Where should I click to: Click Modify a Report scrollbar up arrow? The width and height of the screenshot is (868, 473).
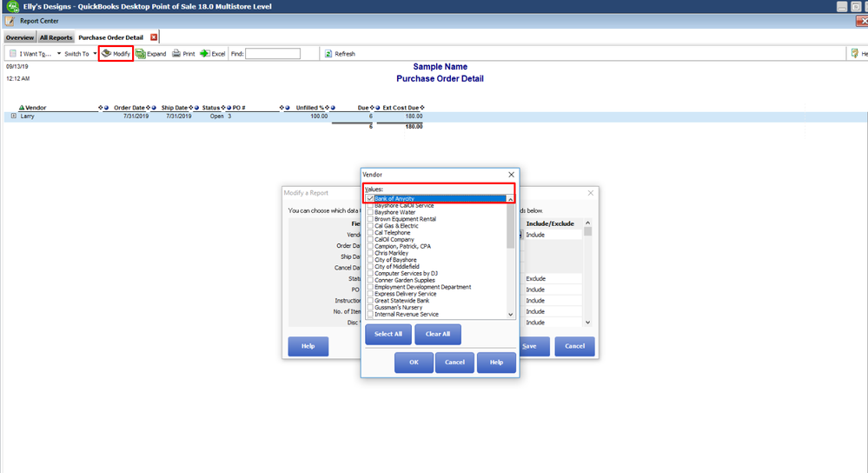pos(588,223)
